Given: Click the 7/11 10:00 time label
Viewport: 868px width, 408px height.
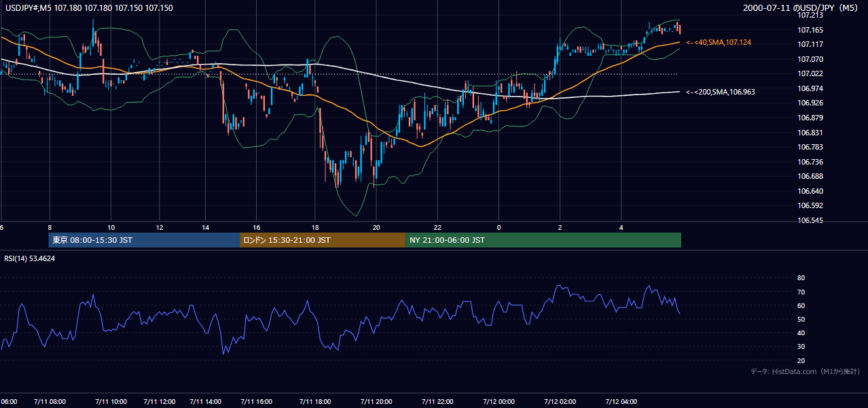Looking at the screenshot, I should tap(111, 401).
